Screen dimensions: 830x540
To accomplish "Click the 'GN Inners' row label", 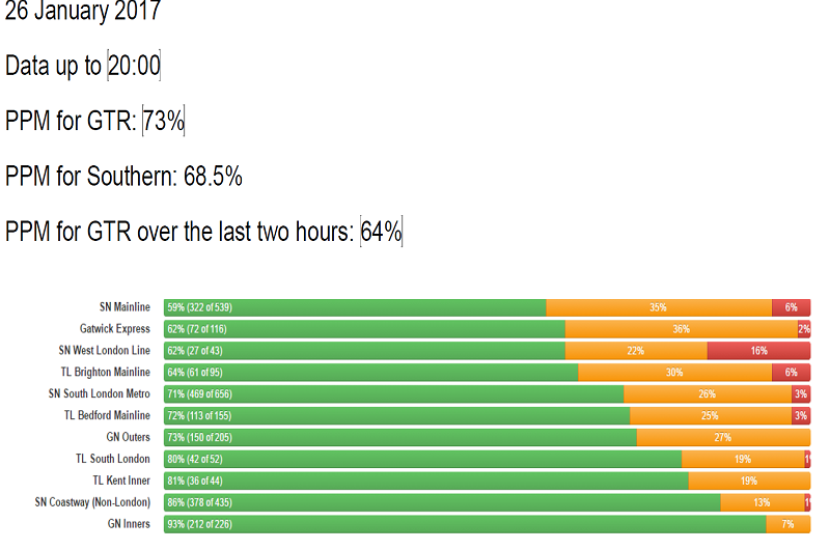I will tap(128, 524).
